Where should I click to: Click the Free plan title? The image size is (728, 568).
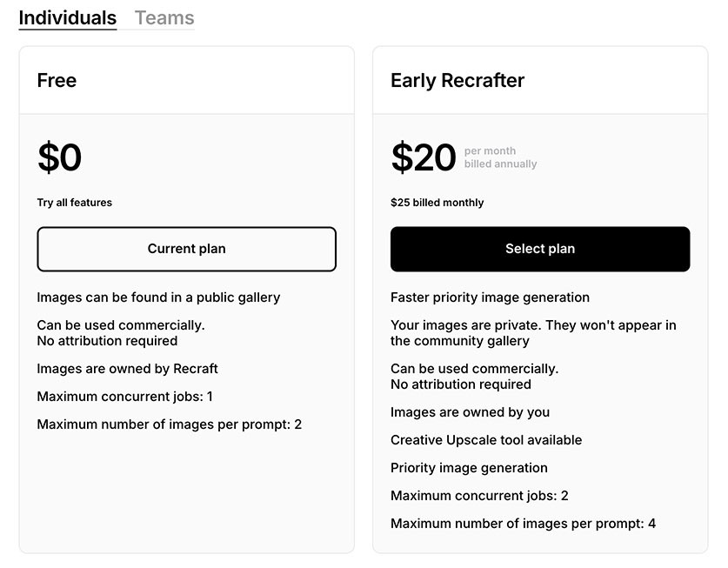click(x=57, y=81)
